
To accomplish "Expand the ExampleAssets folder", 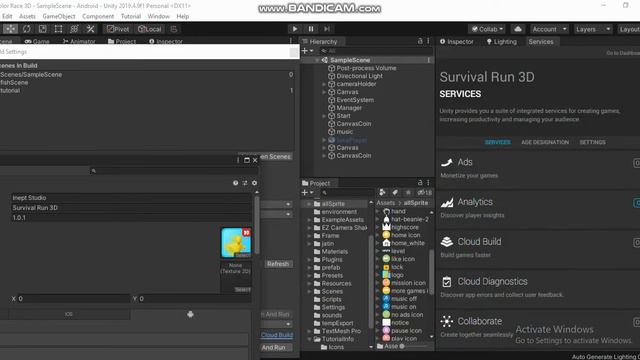I will tap(309, 220).
